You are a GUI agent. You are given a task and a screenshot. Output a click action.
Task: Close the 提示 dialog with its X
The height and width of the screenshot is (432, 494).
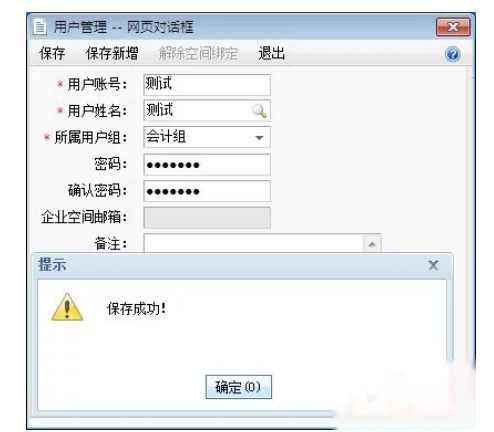pos(433,265)
